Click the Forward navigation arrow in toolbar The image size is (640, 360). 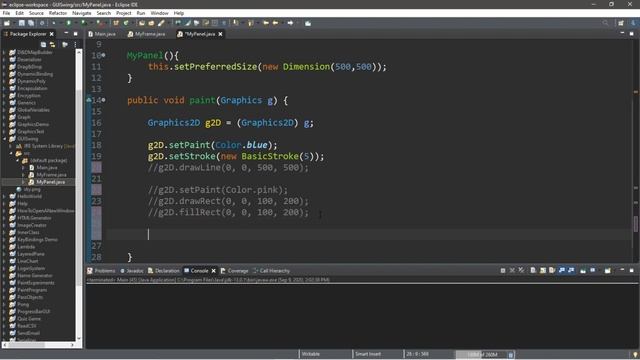(290, 23)
